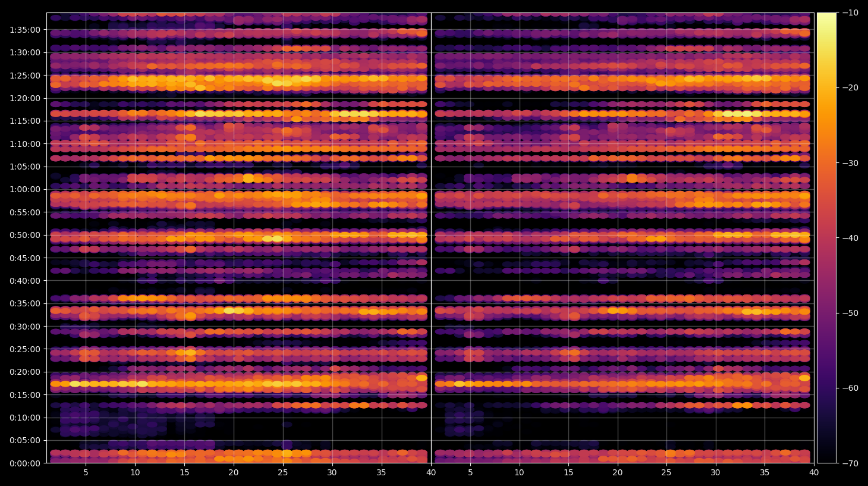Select the 1:30:00 time axis label
Viewport: 868px width, 486px height.
pos(25,52)
